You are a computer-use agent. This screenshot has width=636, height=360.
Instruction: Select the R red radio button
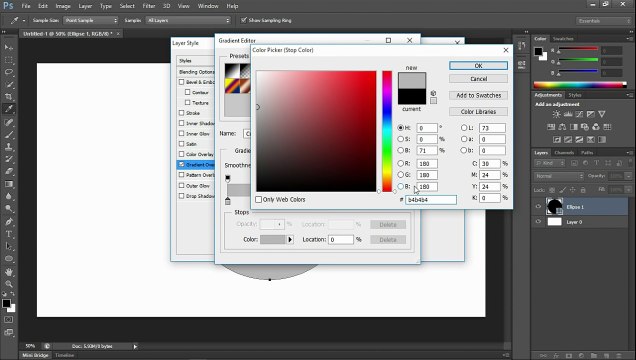pyautogui.click(x=400, y=163)
